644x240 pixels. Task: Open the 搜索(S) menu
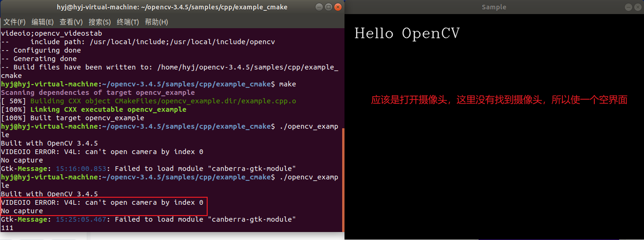(100, 22)
